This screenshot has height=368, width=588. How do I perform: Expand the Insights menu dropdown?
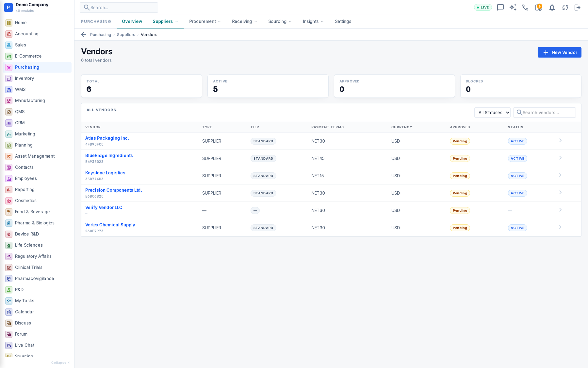coord(313,21)
